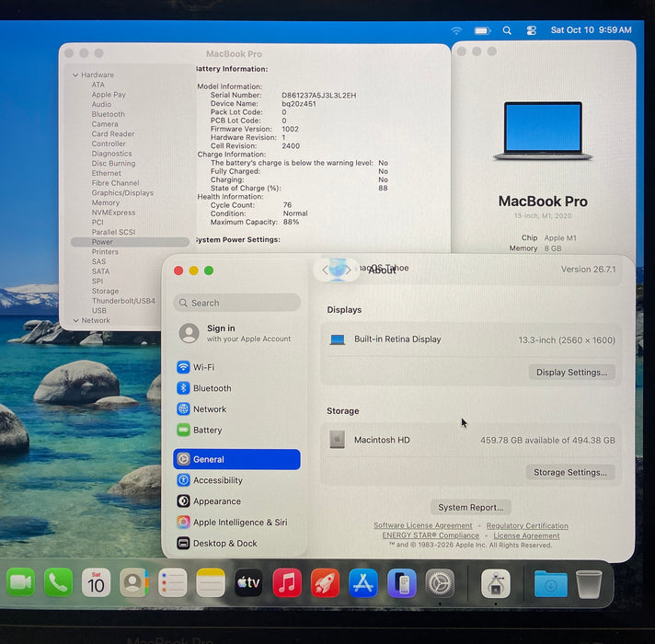Image resolution: width=655 pixels, height=644 pixels.
Task: Select ATA in System Information sidebar
Action: (x=98, y=85)
